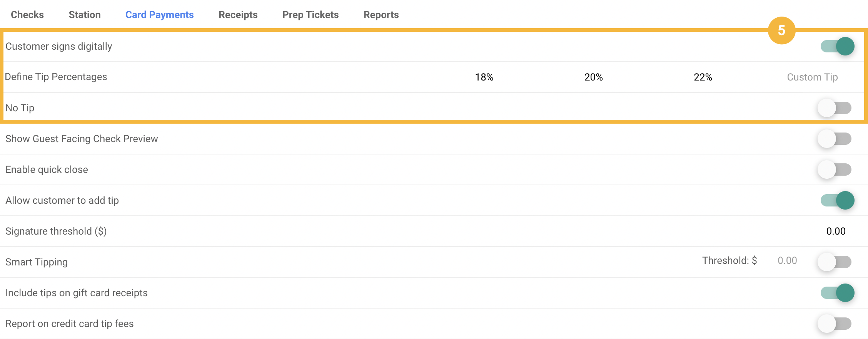Image resolution: width=868 pixels, height=339 pixels.
Task: Disable Customer signs digitally toggle
Action: (x=837, y=46)
